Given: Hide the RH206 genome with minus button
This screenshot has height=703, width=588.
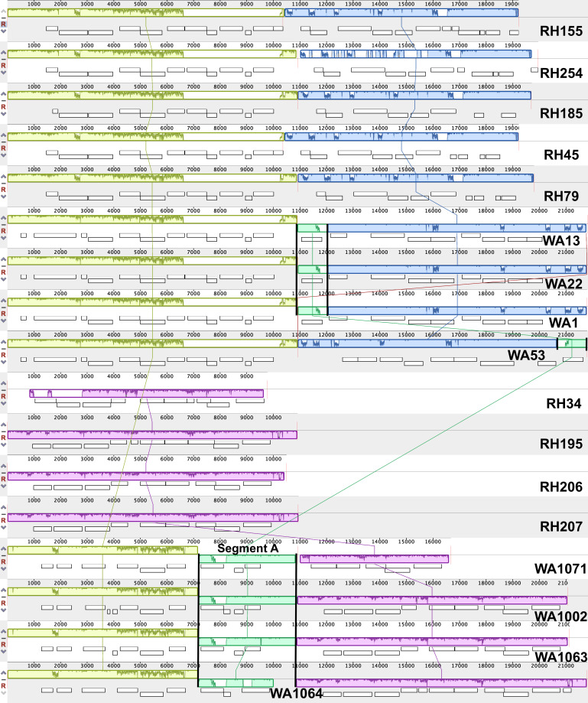Looking at the screenshot, I should (x=3, y=473).
